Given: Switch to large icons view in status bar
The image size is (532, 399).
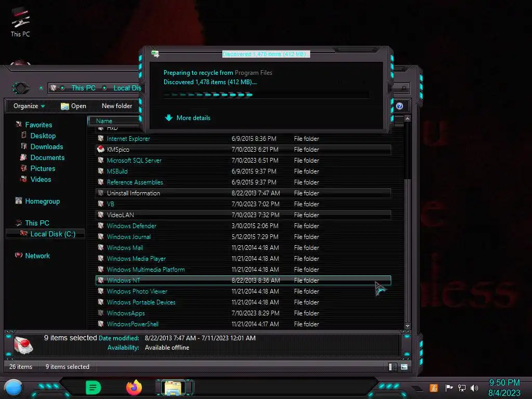Looking at the screenshot, I should [x=404, y=367].
